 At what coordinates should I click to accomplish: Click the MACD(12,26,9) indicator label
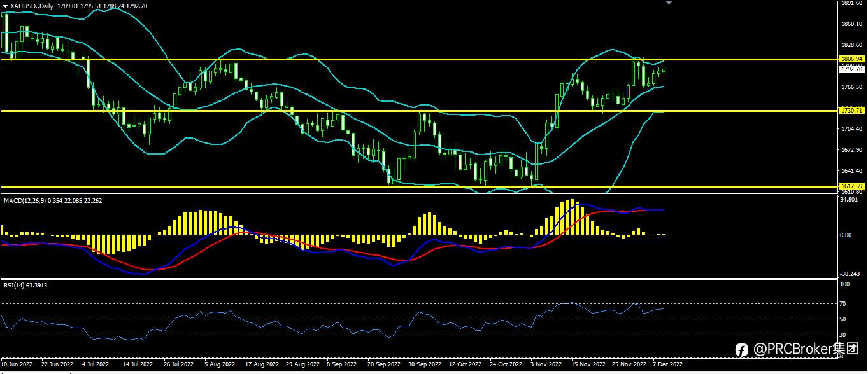tap(24, 200)
